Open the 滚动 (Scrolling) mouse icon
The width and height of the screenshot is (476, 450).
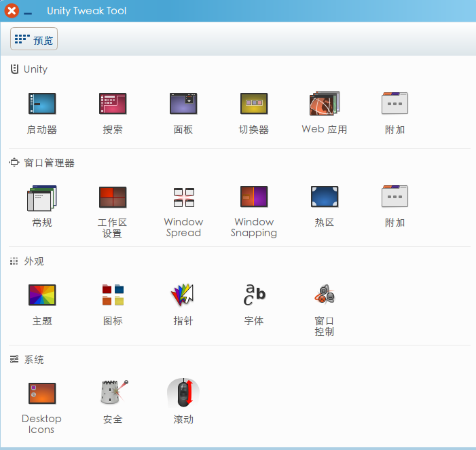pos(183,394)
